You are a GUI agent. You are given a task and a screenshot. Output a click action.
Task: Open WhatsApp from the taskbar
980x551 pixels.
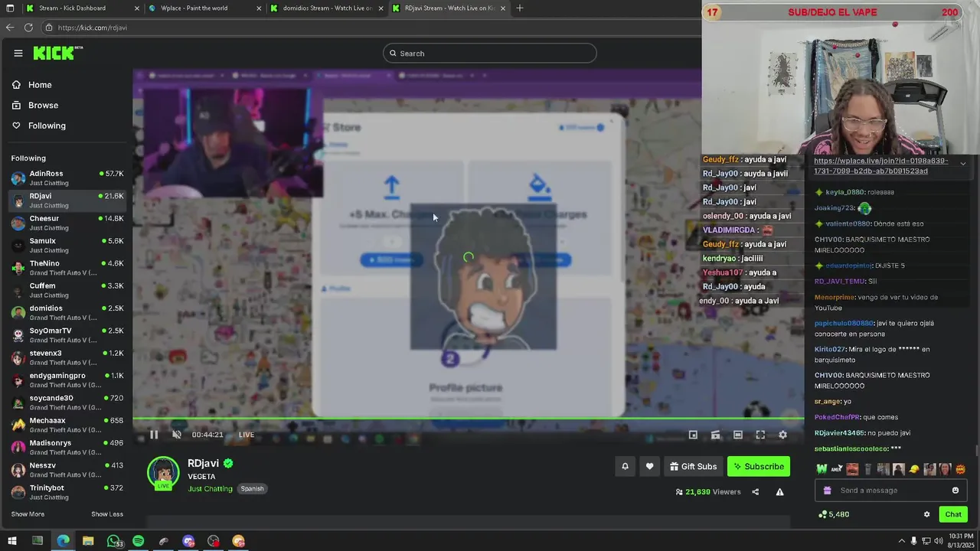(113, 541)
